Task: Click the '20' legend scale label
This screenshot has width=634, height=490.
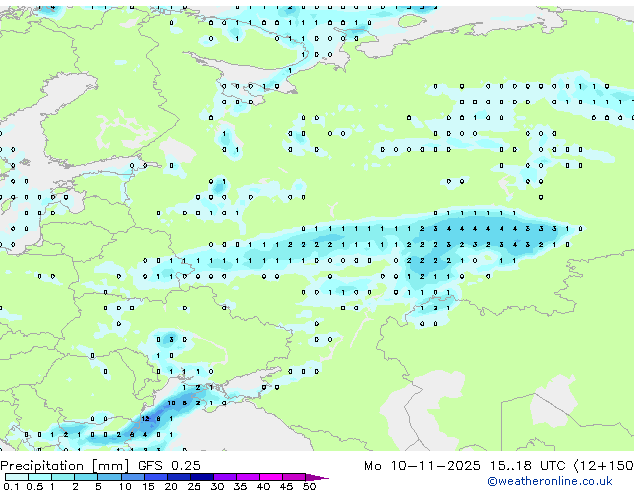Action: click(x=171, y=486)
